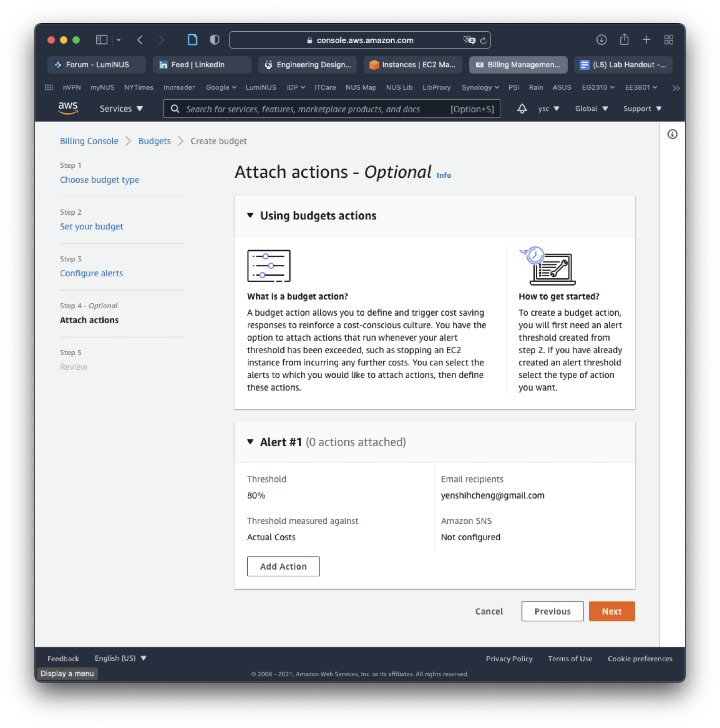Open the English (US) language selector
The image size is (720, 728).
120,658
